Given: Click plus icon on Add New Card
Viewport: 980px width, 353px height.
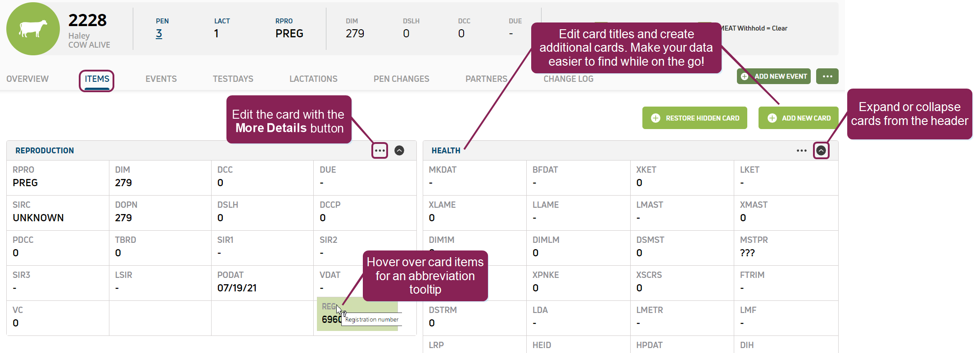Looking at the screenshot, I should tap(772, 118).
